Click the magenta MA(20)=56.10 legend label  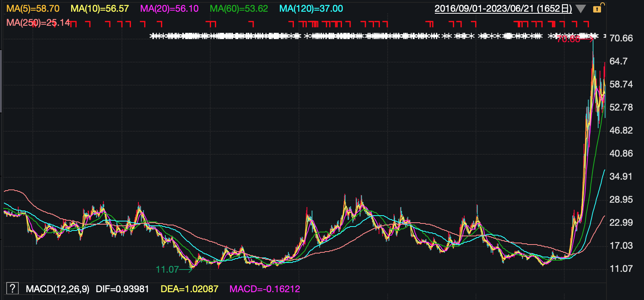point(169,9)
